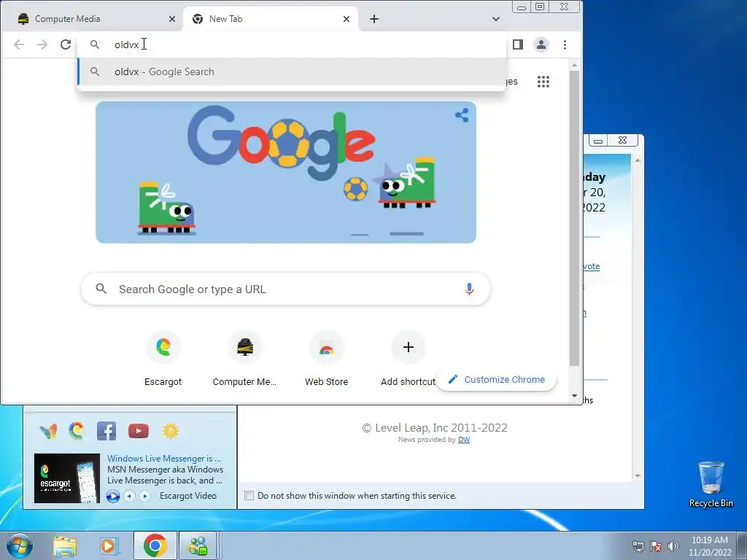The height and width of the screenshot is (560, 747).
Task: Click the Escargot icon in Messenger
Action: tap(76, 430)
